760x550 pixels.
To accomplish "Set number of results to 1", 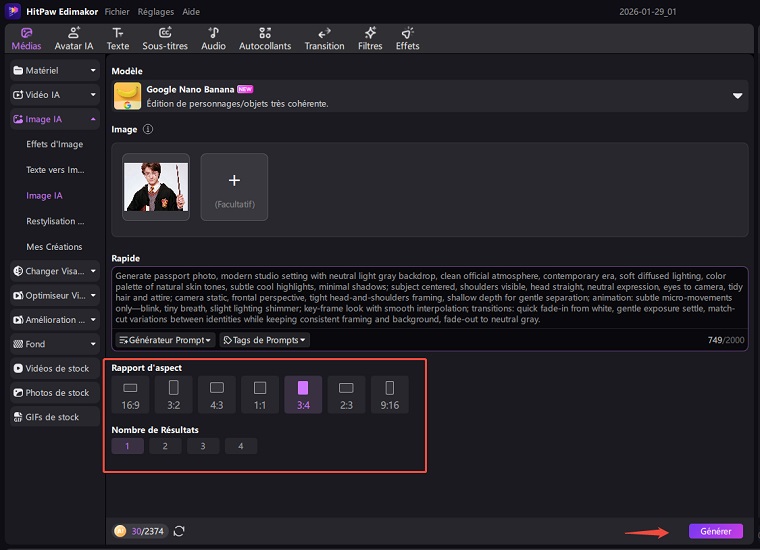I will coord(127,446).
